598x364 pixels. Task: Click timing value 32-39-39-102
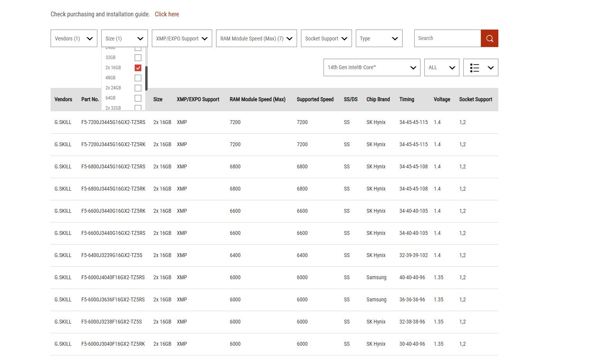point(413,255)
